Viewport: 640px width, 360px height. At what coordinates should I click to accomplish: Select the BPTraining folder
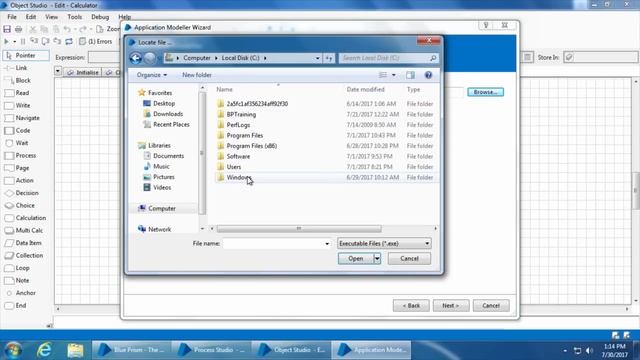click(x=241, y=114)
